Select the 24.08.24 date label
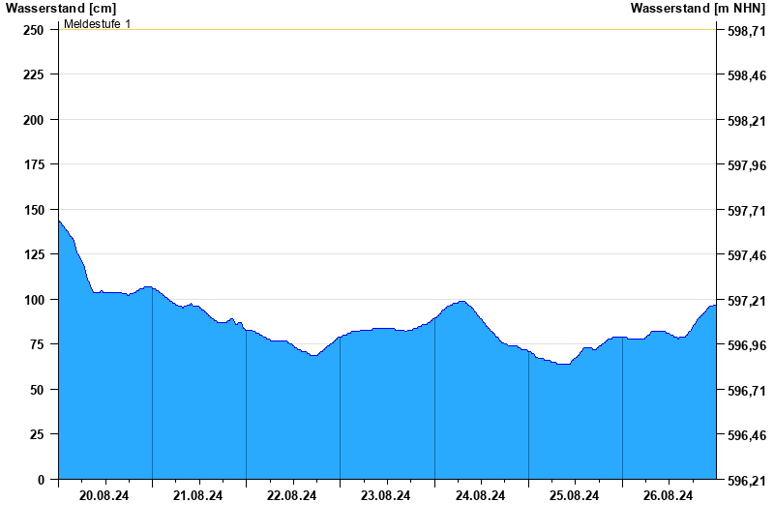The height and width of the screenshot is (532, 774). pyautogui.click(x=481, y=496)
